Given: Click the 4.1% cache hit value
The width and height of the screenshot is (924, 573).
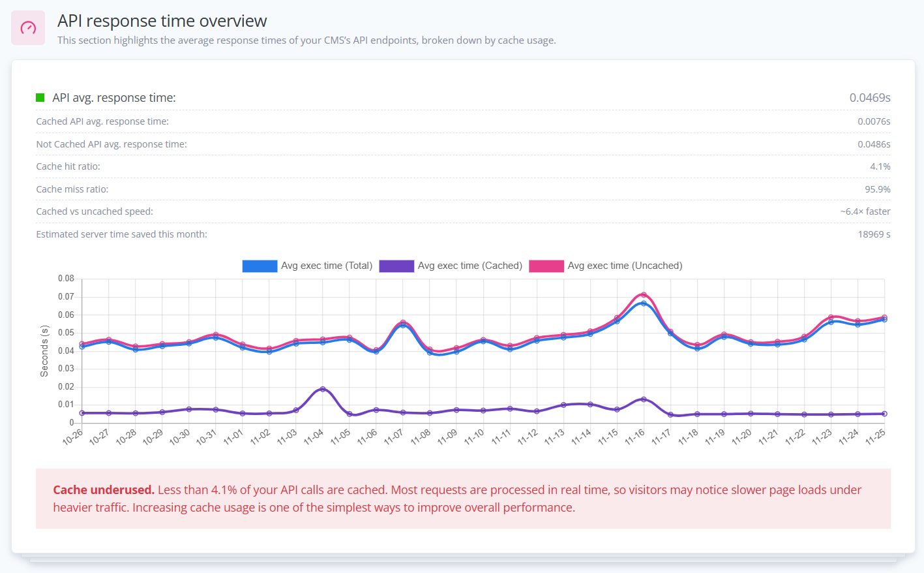Looking at the screenshot, I should point(880,166).
